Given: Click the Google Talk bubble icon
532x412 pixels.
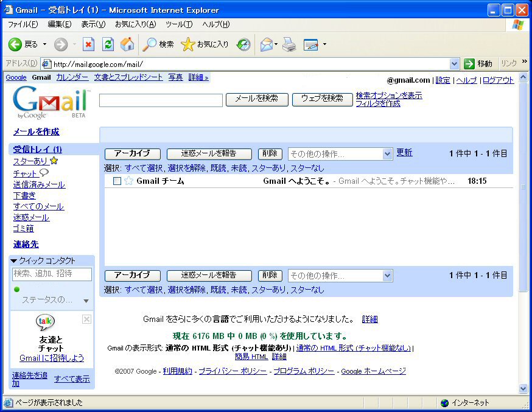Looking at the screenshot, I should [45, 322].
